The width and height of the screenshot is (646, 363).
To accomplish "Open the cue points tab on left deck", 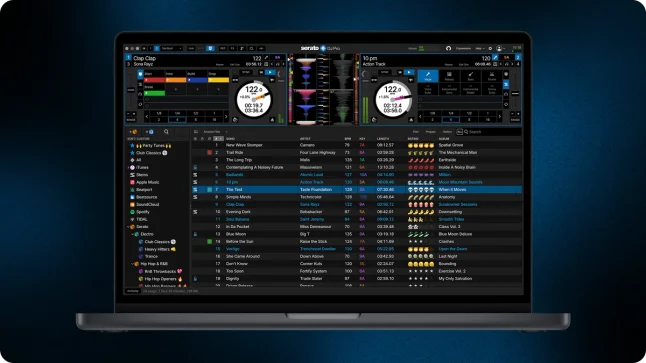I will pyautogui.click(x=140, y=74).
